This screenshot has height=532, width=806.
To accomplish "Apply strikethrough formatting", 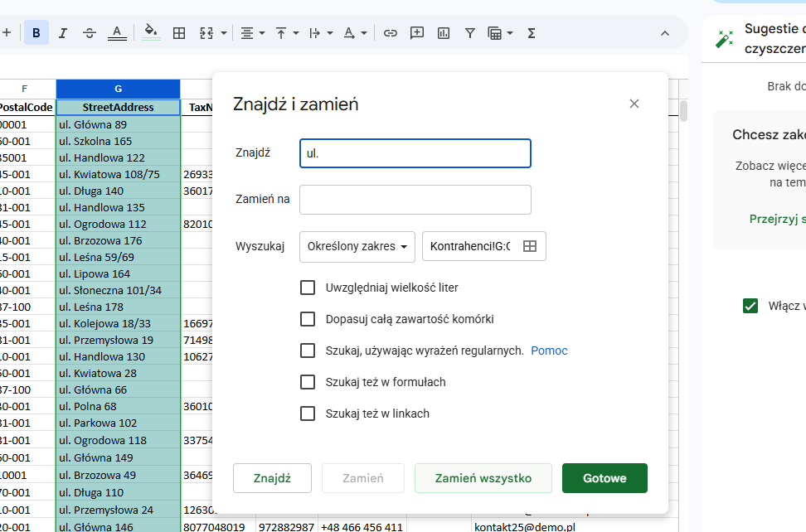I will click(x=90, y=33).
